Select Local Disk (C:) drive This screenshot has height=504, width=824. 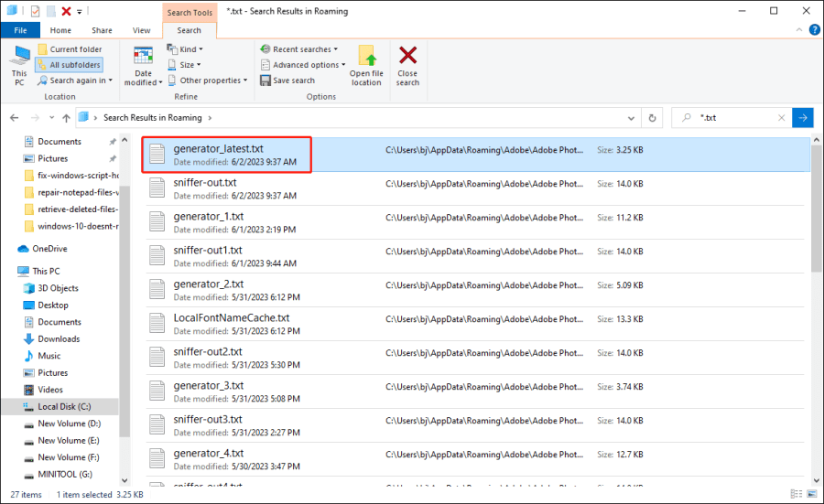pyautogui.click(x=60, y=406)
